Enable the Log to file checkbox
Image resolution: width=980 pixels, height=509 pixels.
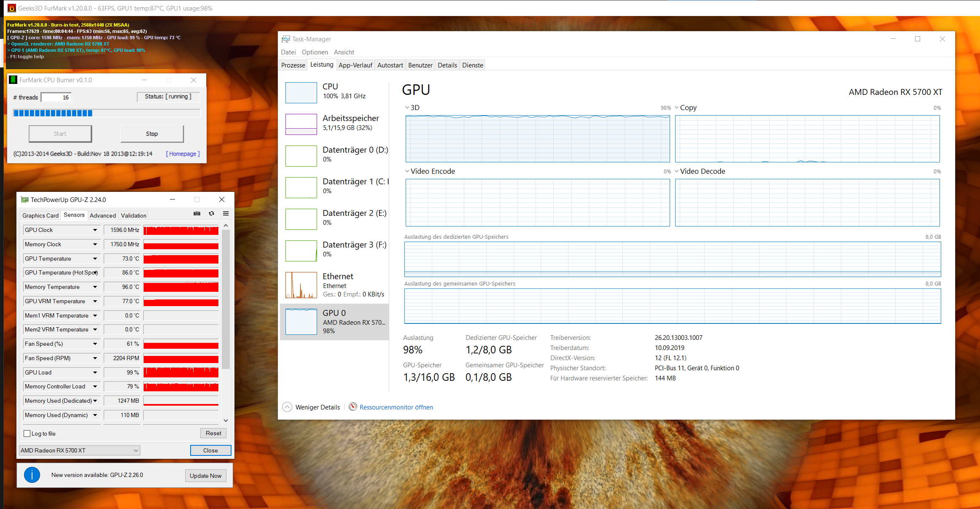tap(27, 434)
